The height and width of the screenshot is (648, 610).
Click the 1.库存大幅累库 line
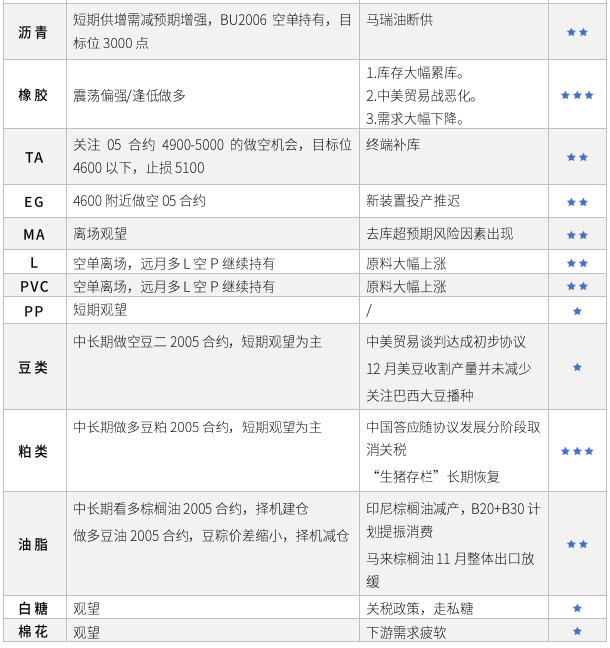click(415, 73)
